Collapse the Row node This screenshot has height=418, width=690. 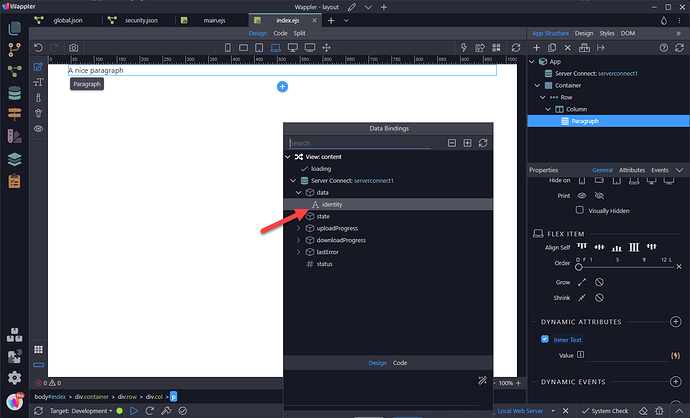[543, 97]
